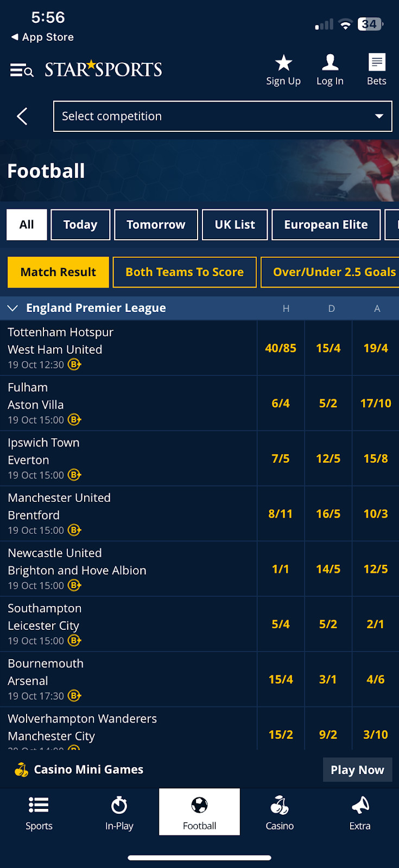Image resolution: width=399 pixels, height=868 pixels.
Task: Switch to the Today filter tab
Action: [x=80, y=225]
